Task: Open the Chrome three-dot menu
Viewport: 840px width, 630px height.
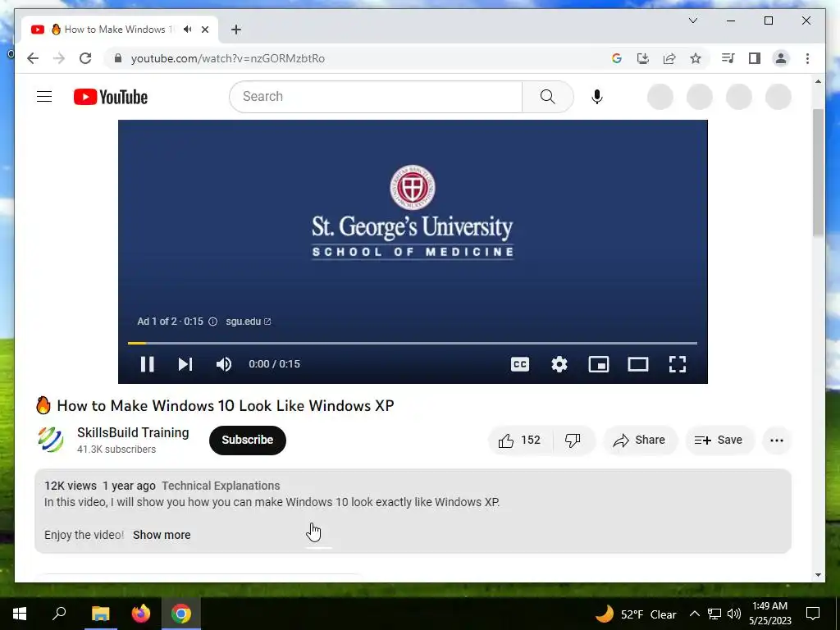Action: coord(807,58)
